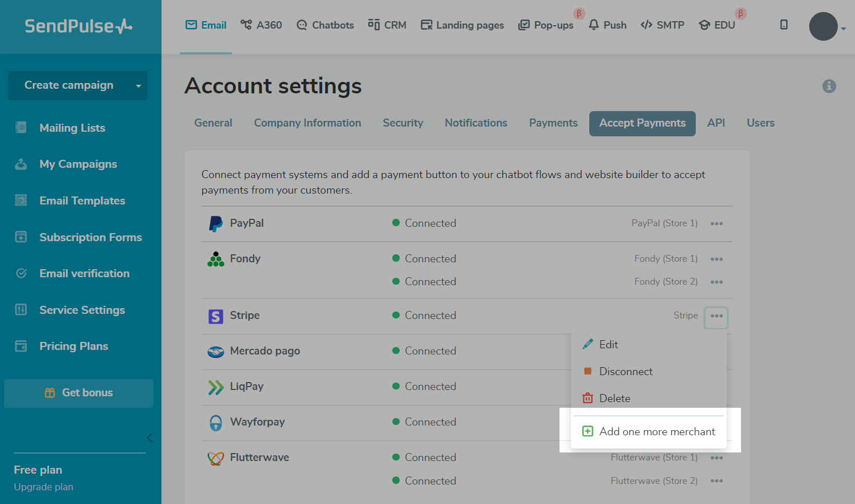Viewport: 855px width, 504px height.
Task: Switch to the Notifications tab
Action: (476, 123)
